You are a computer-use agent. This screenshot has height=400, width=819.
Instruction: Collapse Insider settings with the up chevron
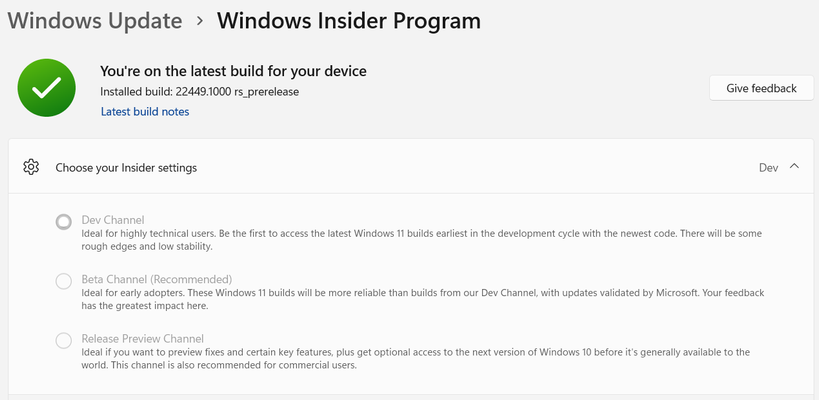pyautogui.click(x=794, y=166)
